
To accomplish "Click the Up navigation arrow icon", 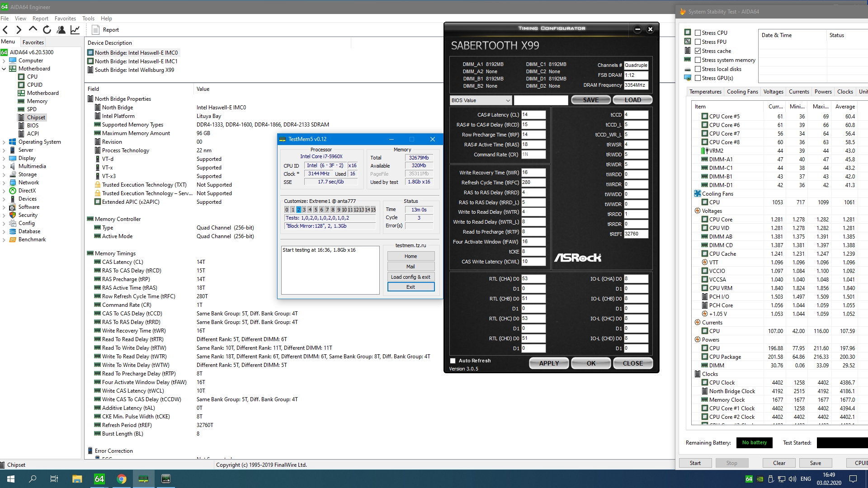I will [33, 29].
